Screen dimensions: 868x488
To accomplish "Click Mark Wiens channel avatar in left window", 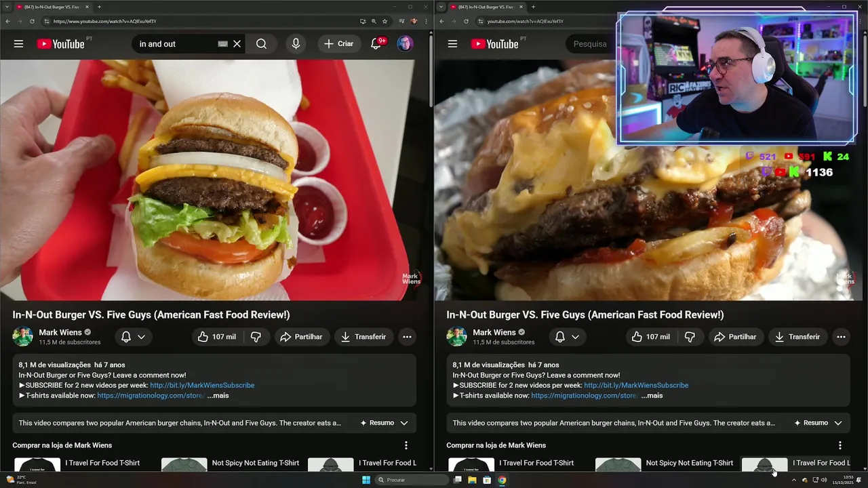I will 22,337.
